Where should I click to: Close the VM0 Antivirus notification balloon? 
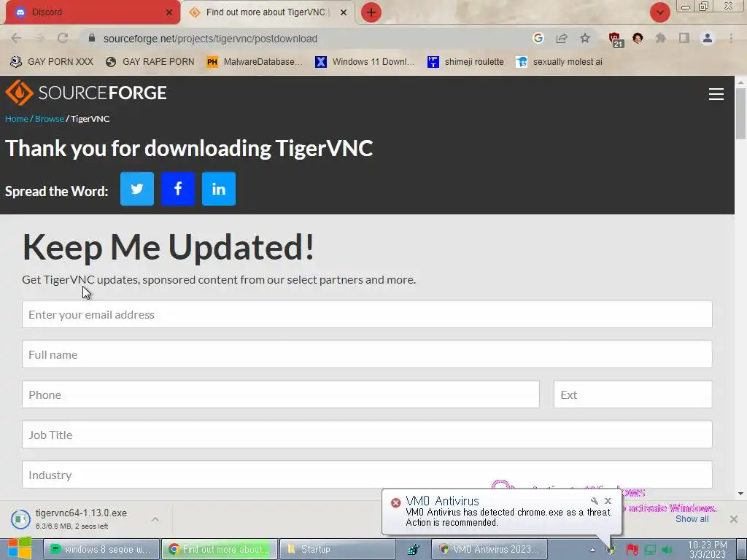point(608,501)
